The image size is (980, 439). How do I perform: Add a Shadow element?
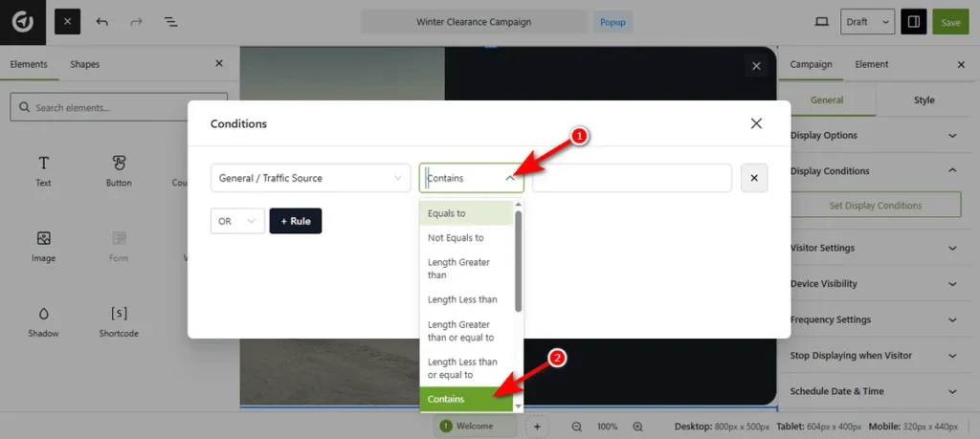pos(44,321)
